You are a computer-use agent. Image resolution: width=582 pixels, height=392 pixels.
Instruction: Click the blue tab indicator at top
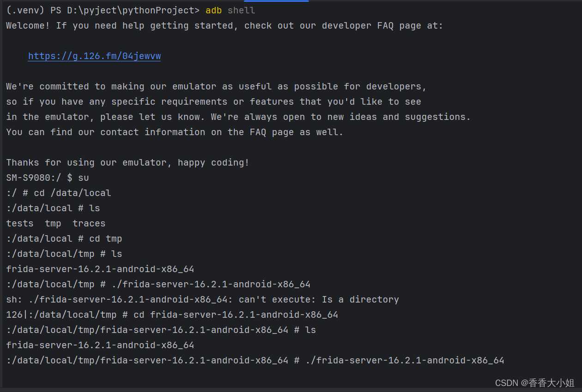tap(276, 1)
